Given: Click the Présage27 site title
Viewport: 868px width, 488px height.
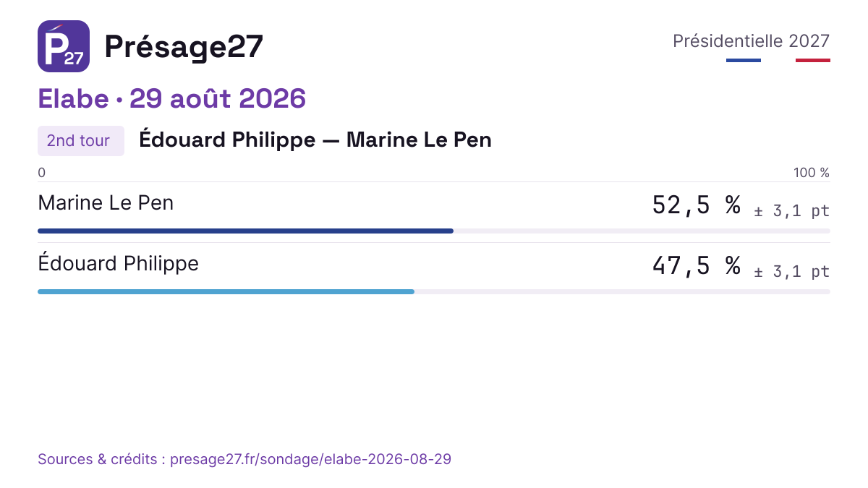Looking at the screenshot, I should [184, 47].
